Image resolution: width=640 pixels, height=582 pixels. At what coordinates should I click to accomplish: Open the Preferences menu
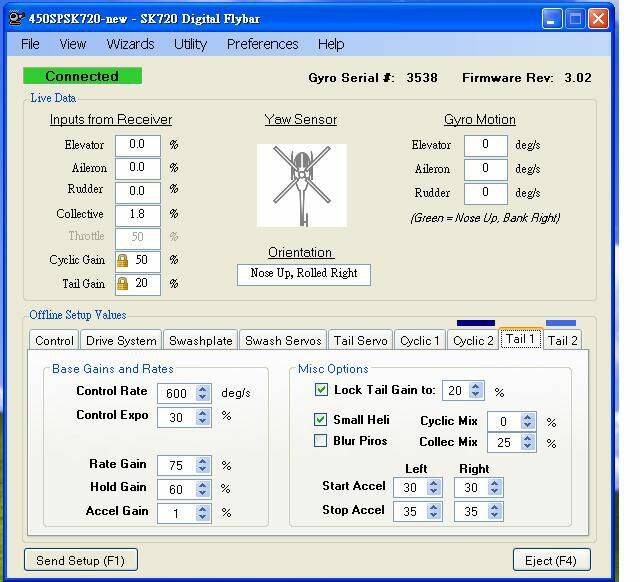click(262, 44)
